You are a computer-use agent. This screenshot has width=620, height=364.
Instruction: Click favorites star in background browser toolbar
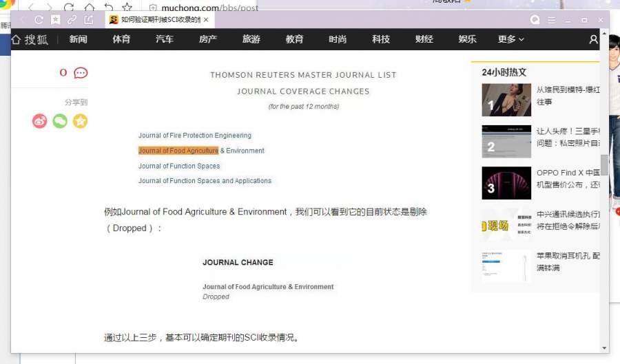point(127,7)
